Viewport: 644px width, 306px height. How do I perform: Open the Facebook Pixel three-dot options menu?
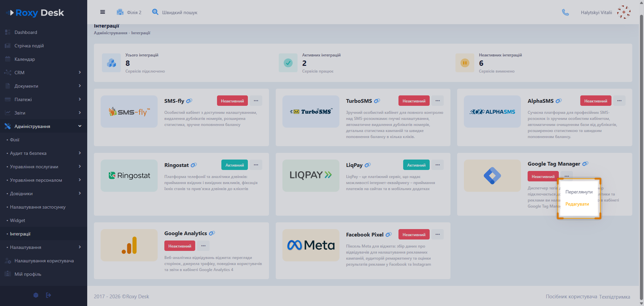tap(438, 234)
